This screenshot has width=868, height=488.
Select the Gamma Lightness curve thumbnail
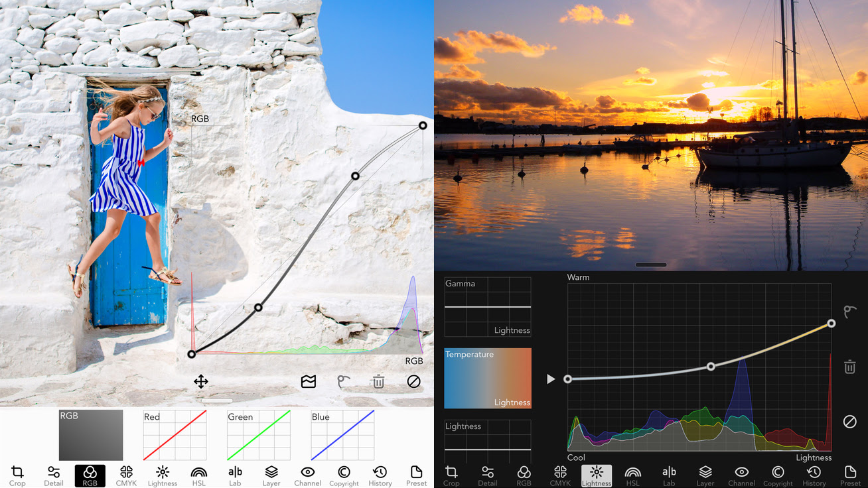pos(488,307)
